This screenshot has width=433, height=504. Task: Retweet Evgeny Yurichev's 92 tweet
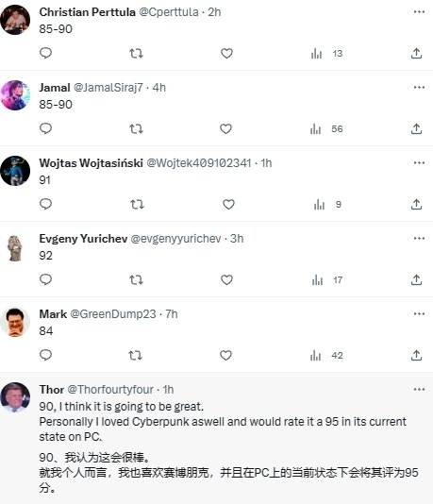pos(136,280)
